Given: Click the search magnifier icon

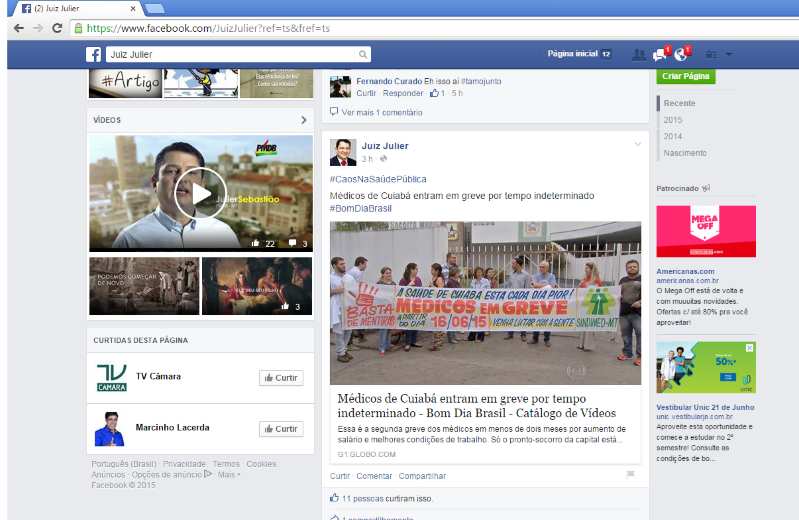Looking at the screenshot, I should coord(362,55).
